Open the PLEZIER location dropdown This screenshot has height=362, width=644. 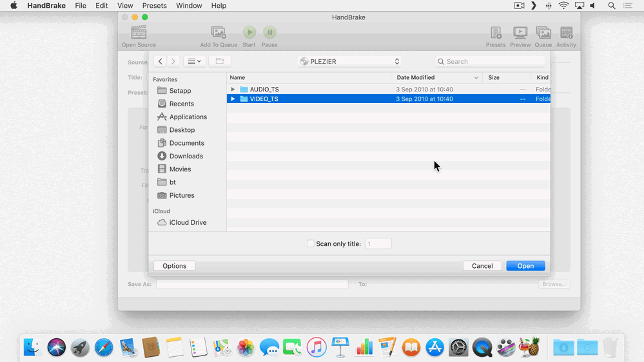click(349, 61)
